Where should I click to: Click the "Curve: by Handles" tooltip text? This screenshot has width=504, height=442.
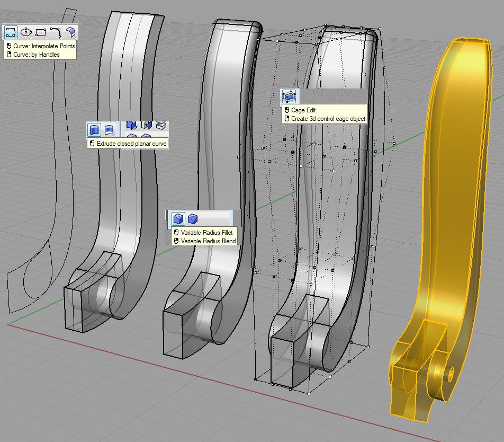point(36,54)
